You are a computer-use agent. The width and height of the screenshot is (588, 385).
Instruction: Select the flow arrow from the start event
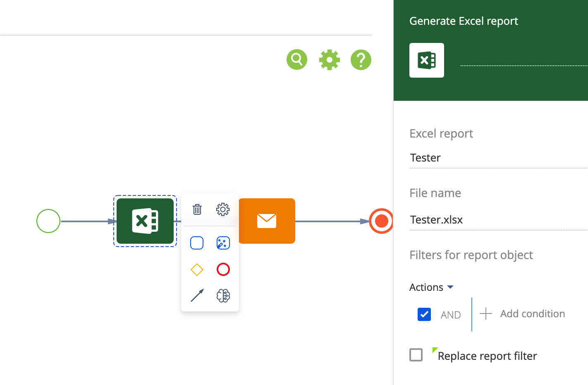click(x=88, y=221)
